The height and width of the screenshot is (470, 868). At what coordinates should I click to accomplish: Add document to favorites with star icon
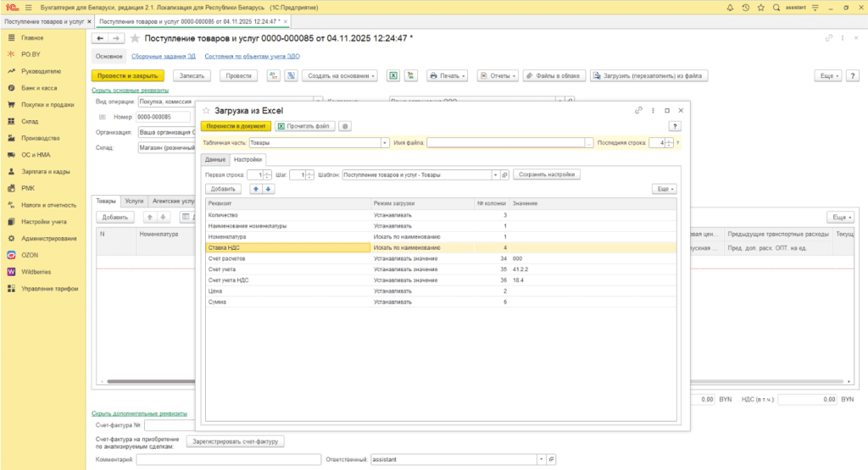135,38
